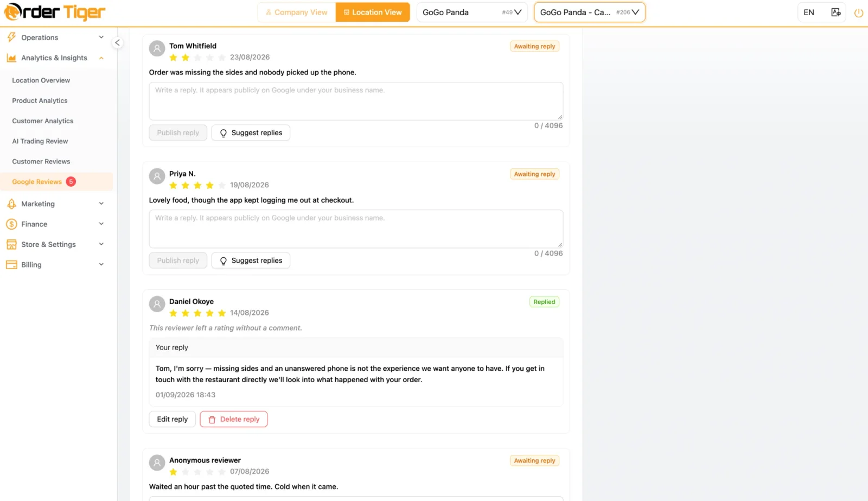The height and width of the screenshot is (501, 868).
Task: Switch to Location View
Action: (373, 12)
